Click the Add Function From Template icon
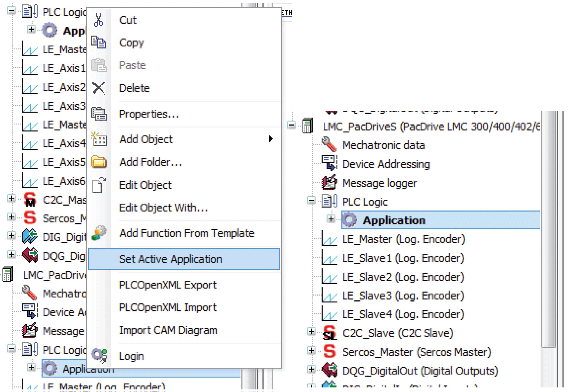568x392 pixels. click(x=99, y=233)
